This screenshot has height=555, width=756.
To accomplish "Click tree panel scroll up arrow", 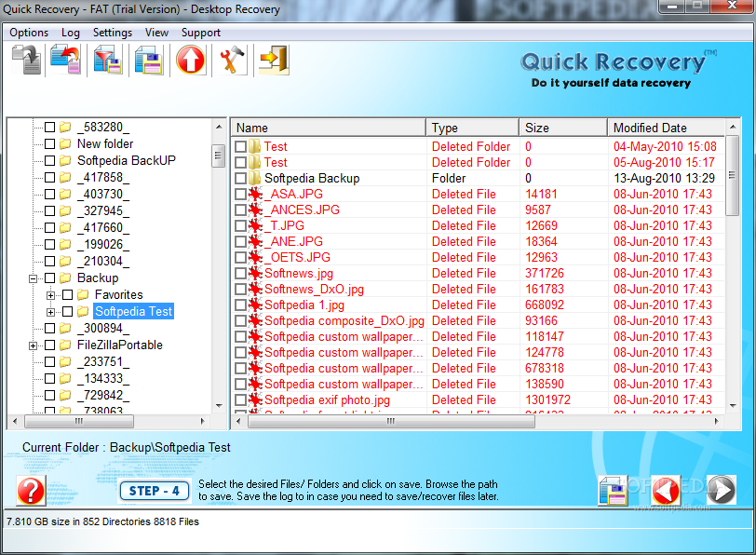I will pyautogui.click(x=219, y=127).
